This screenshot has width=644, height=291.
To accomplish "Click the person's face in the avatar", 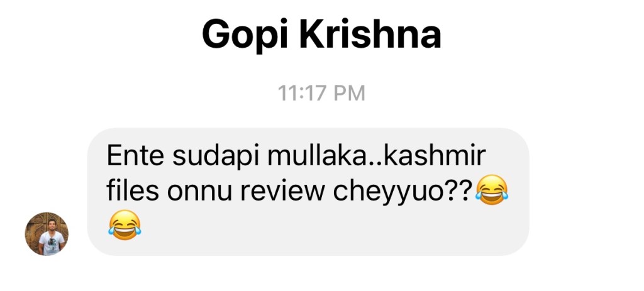I will (x=52, y=224).
